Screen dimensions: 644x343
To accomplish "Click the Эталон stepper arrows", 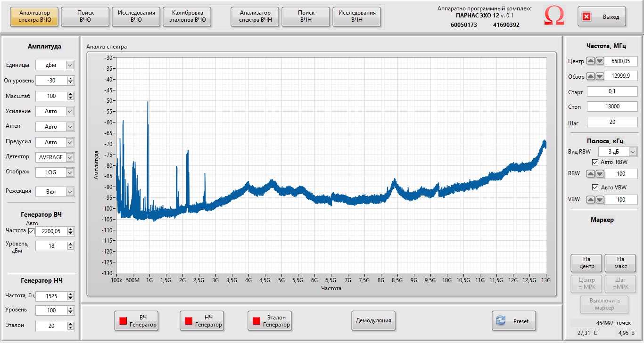I will [x=71, y=326].
